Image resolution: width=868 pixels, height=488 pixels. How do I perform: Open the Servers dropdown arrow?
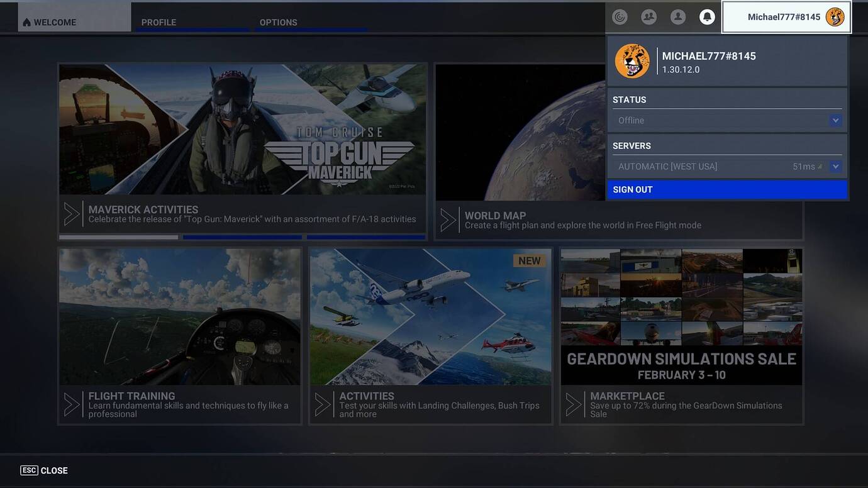tap(835, 167)
